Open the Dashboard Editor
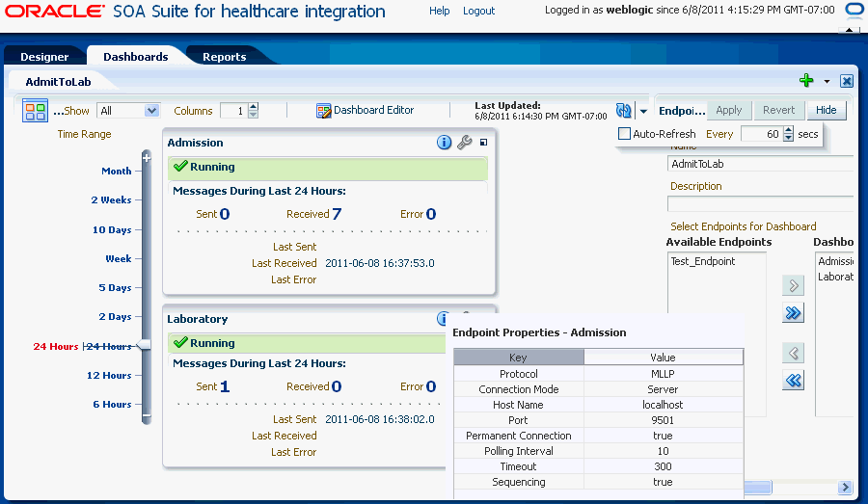Image resolution: width=868 pixels, height=504 pixels. (x=366, y=111)
